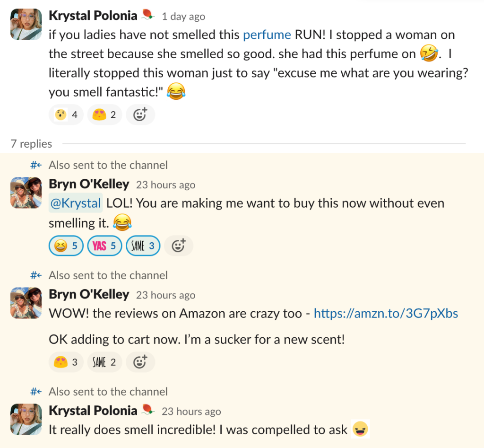Image resolution: width=484 pixels, height=448 pixels.
Task: Add reaction to Bryn's LOL reply
Action: (178, 246)
